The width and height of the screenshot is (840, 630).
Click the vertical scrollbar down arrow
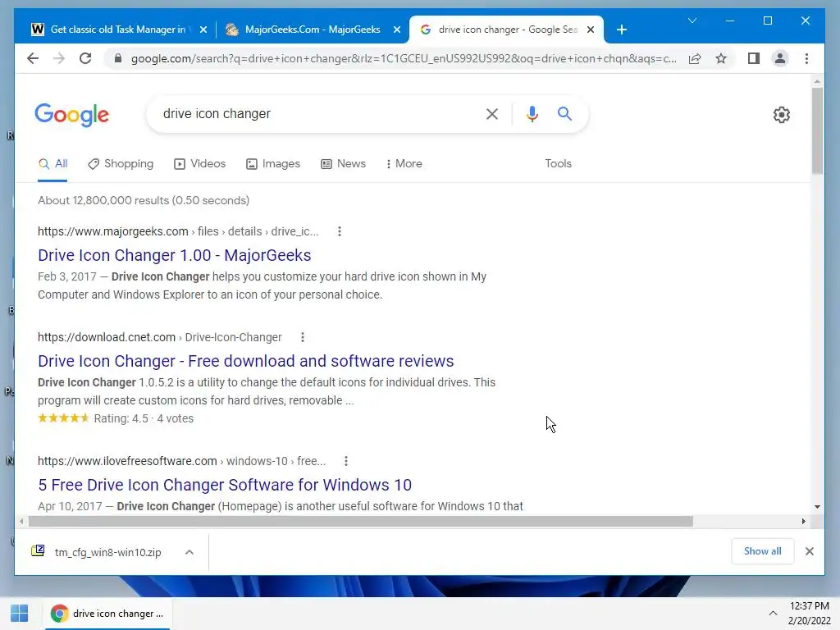(817, 506)
